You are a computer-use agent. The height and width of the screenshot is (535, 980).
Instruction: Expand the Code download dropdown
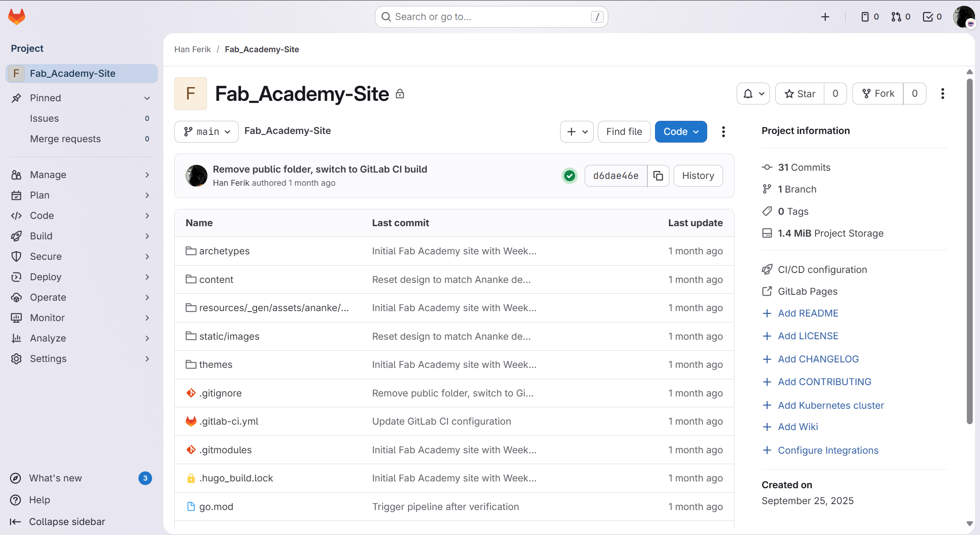[x=695, y=132]
